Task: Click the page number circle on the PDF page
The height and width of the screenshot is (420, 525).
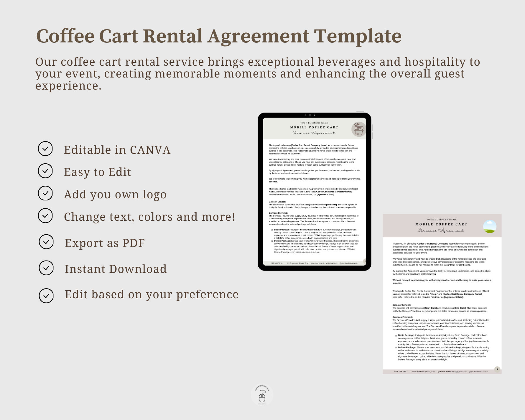Action: click(497, 369)
